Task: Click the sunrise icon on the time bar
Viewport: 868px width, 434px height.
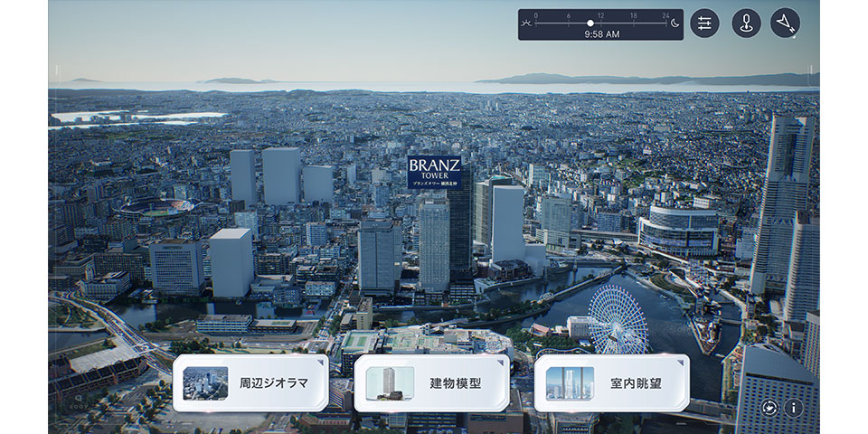Action: pyautogui.click(x=526, y=24)
